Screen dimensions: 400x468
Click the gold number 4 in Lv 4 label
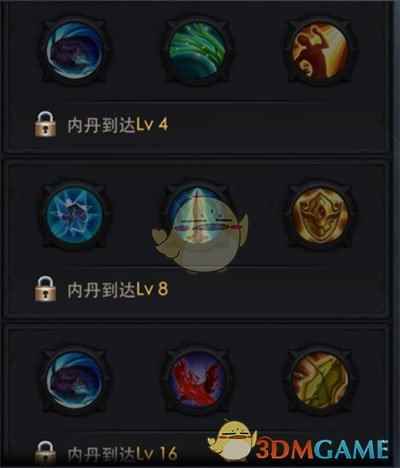[x=163, y=125]
